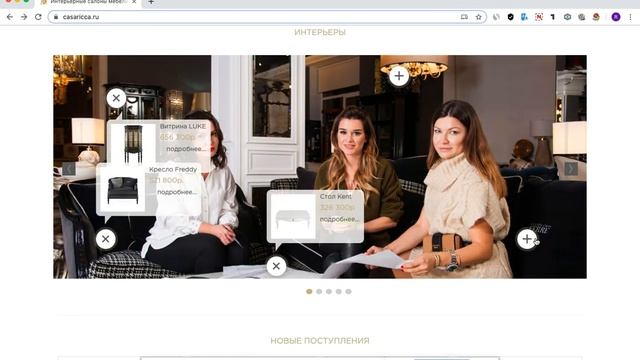Open the browser three-dot menu
Viewport: 640px width, 360px height.
click(x=630, y=17)
